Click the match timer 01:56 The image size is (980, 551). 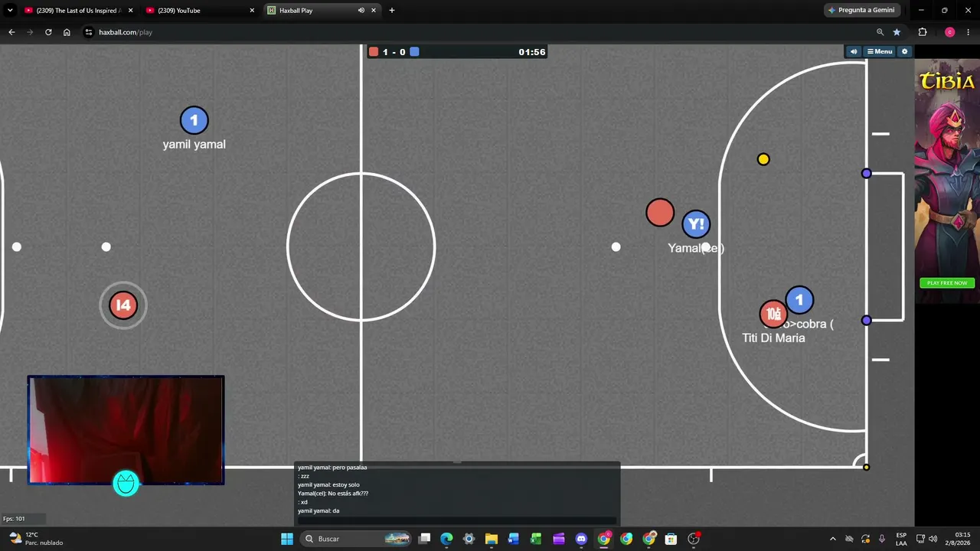(532, 52)
